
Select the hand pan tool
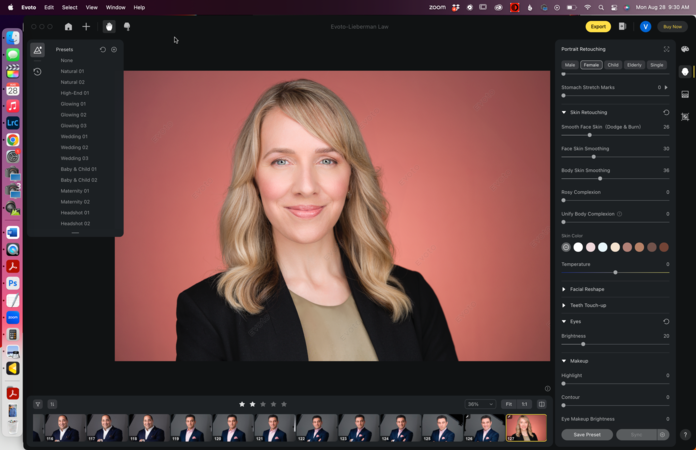click(x=108, y=27)
